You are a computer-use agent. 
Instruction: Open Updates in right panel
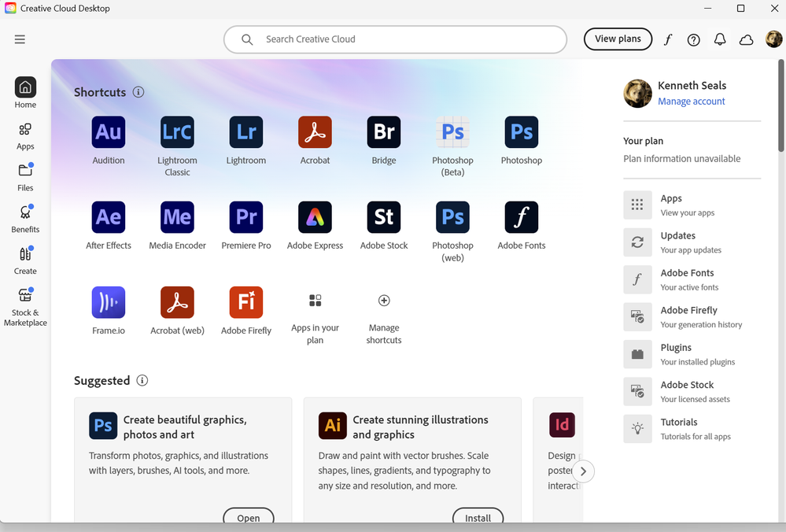692,242
